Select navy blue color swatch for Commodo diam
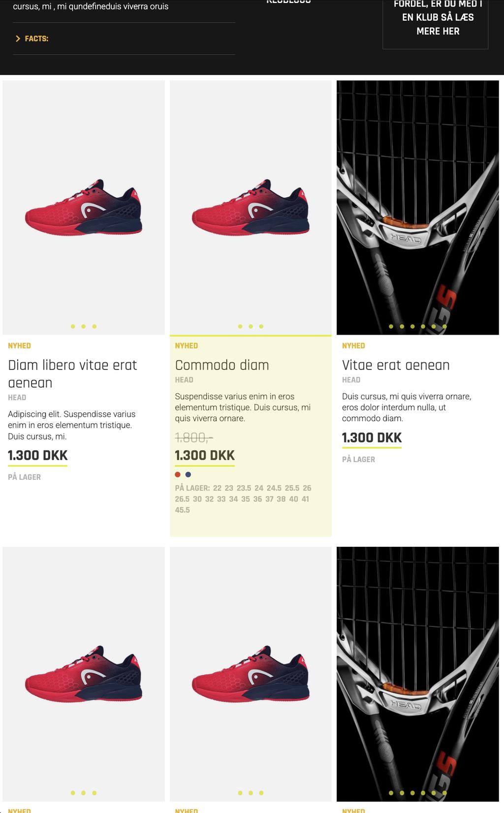The height and width of the screenshot is (813, 504). click(x=188, y=474)
